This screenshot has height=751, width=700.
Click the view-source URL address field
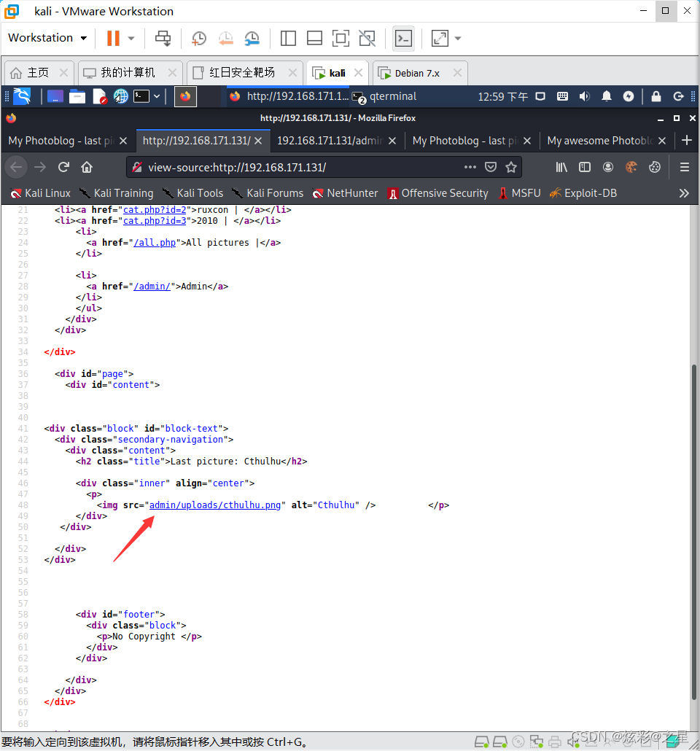coord(292,167)
